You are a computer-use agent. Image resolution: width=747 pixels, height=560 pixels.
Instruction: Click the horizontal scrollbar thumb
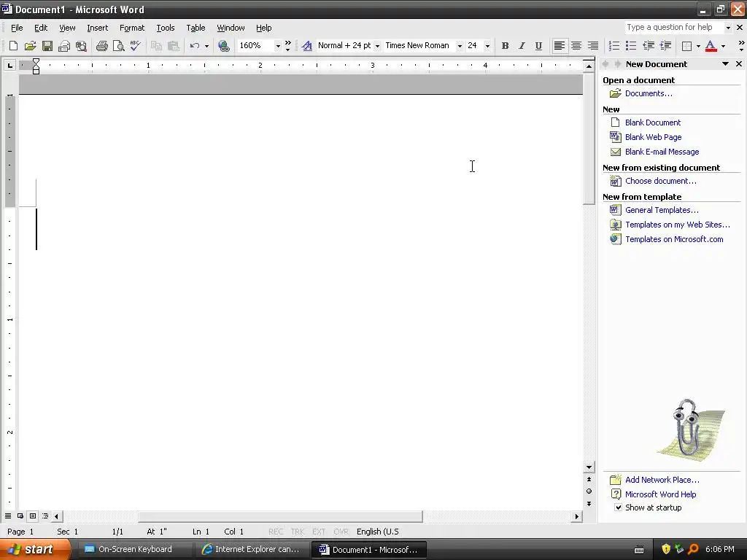[280, 516]
